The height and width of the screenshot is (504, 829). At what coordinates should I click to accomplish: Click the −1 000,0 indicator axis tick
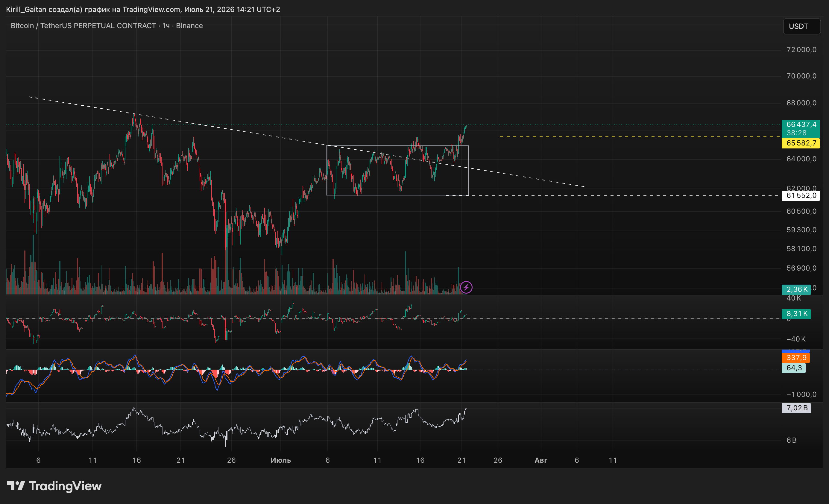[801, 394]
